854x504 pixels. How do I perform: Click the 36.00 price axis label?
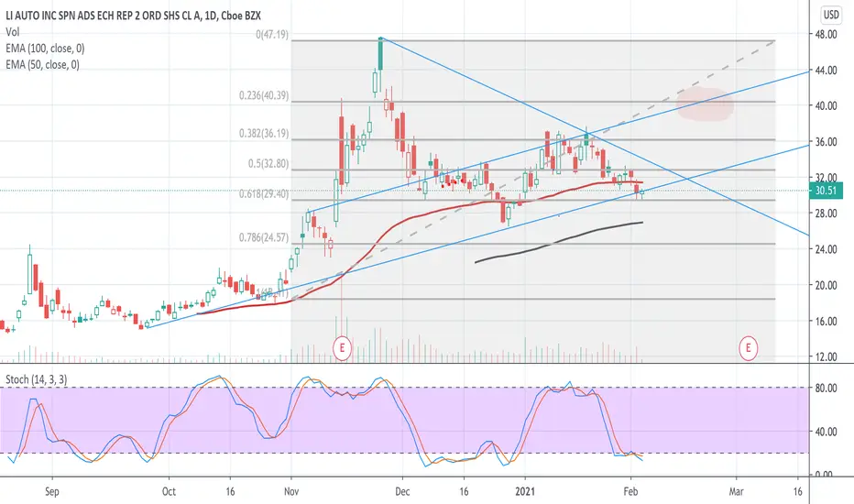[826, 142]
